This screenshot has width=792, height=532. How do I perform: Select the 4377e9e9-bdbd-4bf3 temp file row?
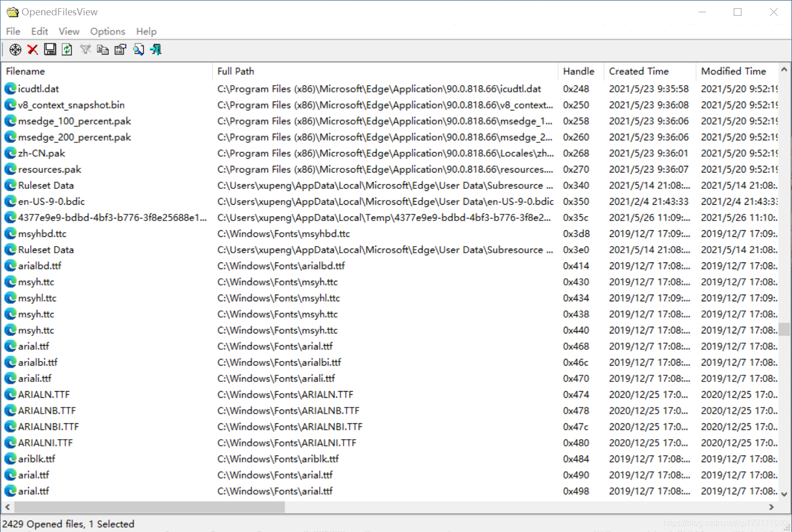pyautogui.click(x=390, y=217)
